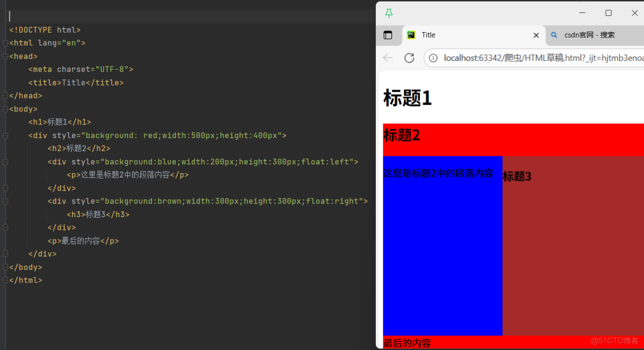The image size is (644, 350).
Task: Click the tab actions icon left of browser tabs
Action: click(x=388, y=34)
